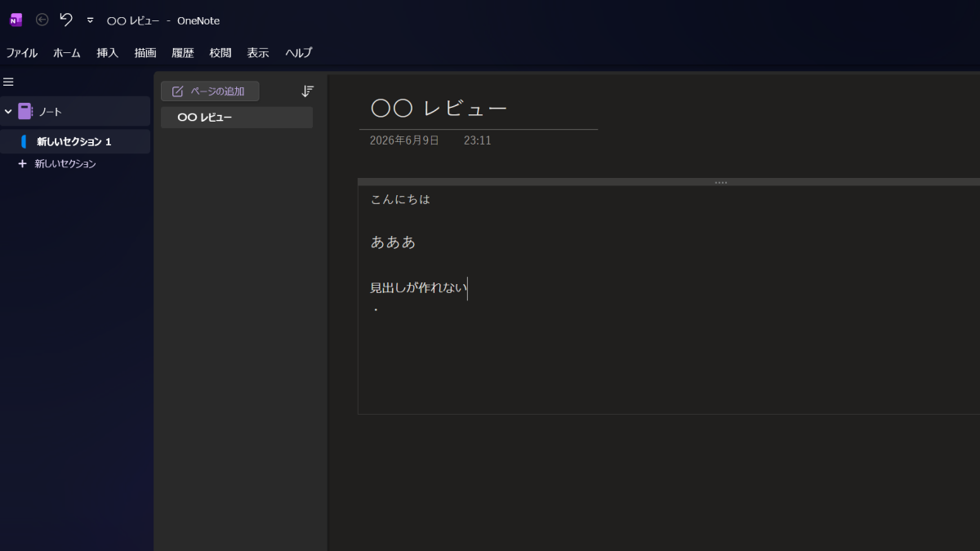The image size is (980, 551).
Task: Collapse the ノート notebook chevron
Action: click(8, 112)
